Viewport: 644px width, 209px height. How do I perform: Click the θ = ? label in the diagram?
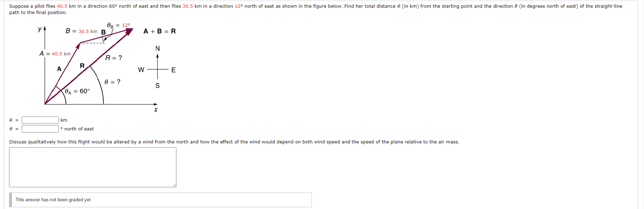tap(112, 82)
